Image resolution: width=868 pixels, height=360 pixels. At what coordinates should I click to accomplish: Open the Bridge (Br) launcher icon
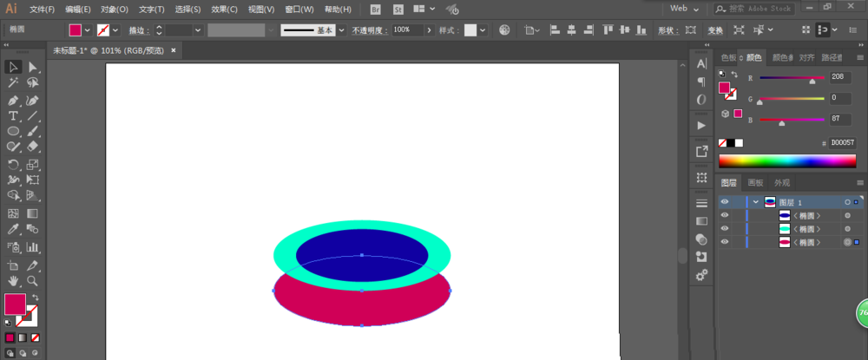pyautogui.click(x=375, y=9)
